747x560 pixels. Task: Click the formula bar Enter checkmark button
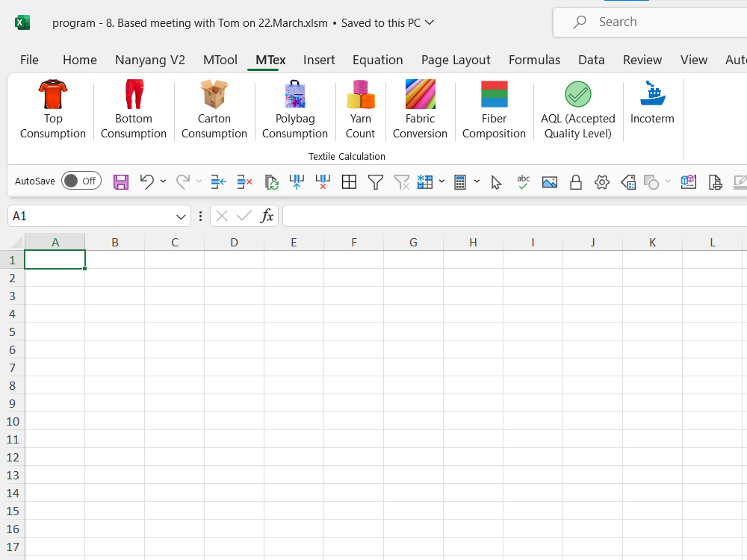point(244,217)
